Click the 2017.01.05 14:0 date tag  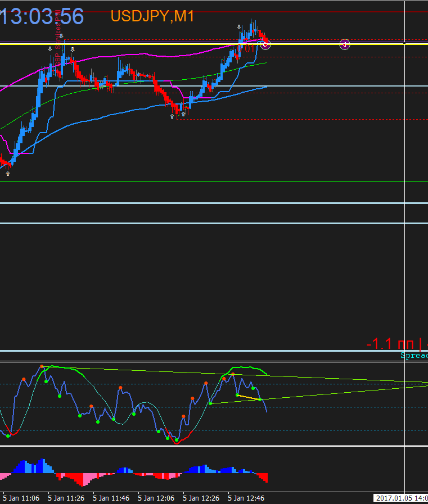[x=400, y=498]
